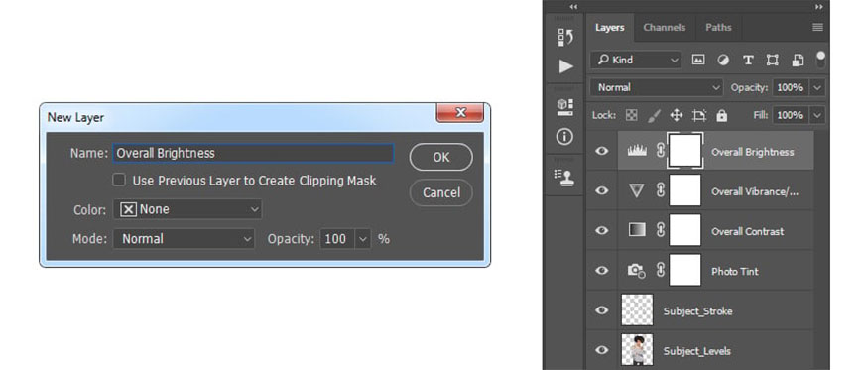Screen dimensions: 868x370
Task: Filter layers by pixel layers icon
Action: click(698, 60)
